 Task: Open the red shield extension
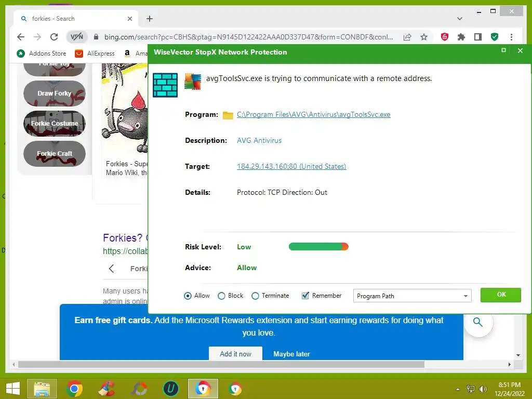[445, 37]
